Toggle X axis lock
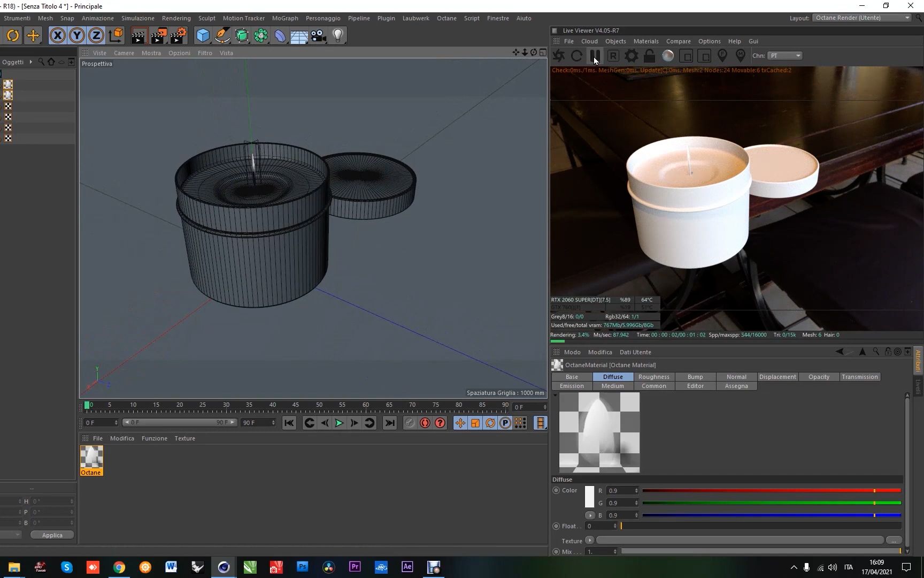The width and height of the screenshot is (924, 578). [58, 36]
